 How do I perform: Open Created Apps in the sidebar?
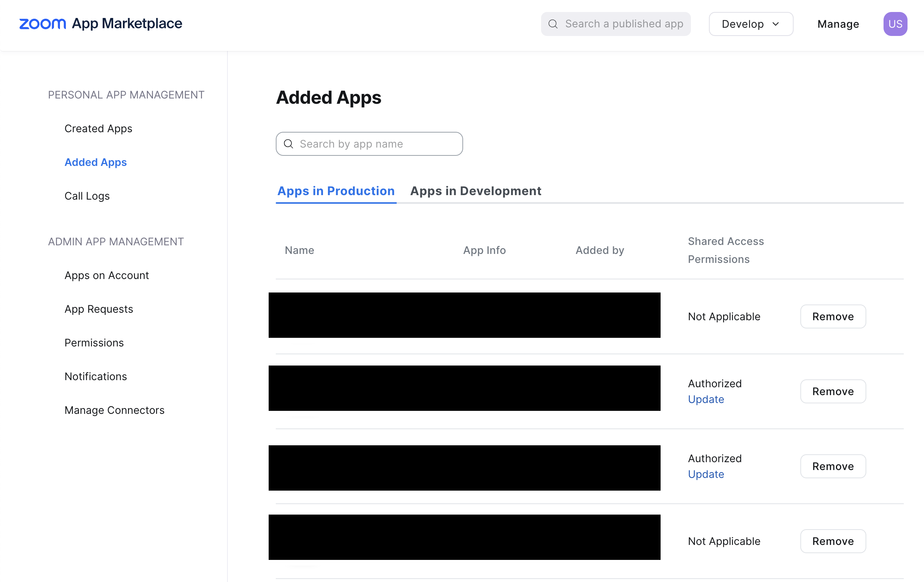[98, 128]
